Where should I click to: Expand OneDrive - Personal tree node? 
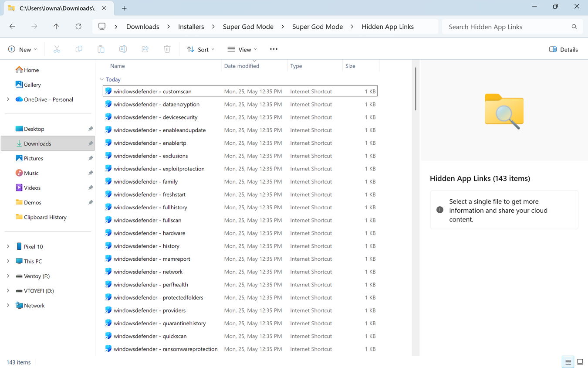pyautogui.click(x=8, y=99)
